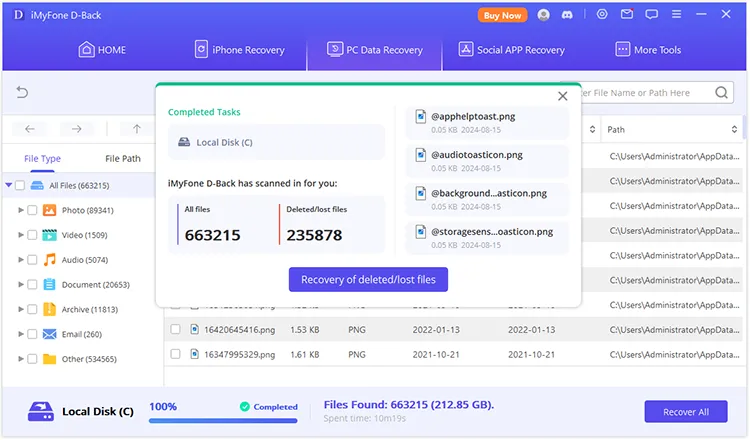
Task: Expand the Email tree node
Action: click(x=21, y=334)
